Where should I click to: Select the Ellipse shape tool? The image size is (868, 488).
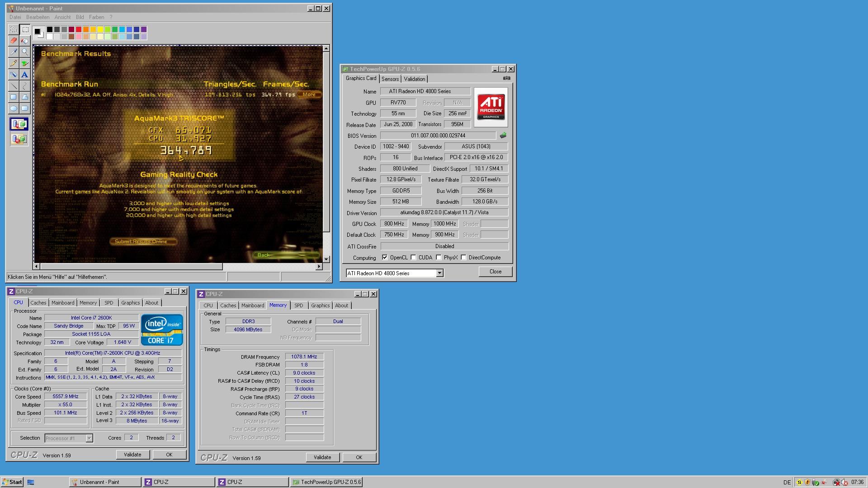14,108
